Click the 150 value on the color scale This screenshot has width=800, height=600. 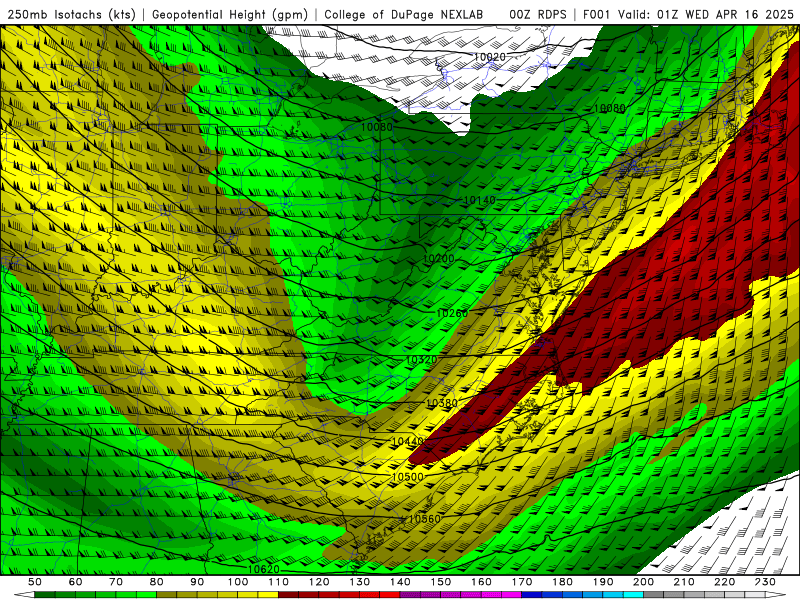click(441, 582)
